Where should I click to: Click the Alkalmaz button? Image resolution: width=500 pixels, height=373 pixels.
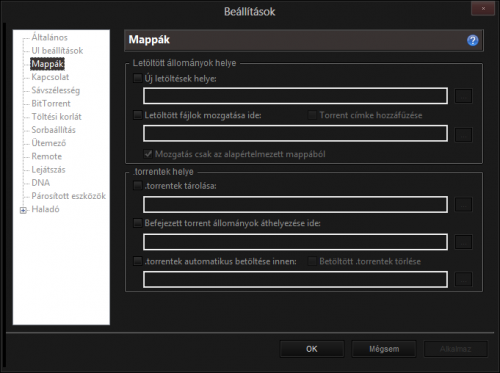tap(455, 349)
